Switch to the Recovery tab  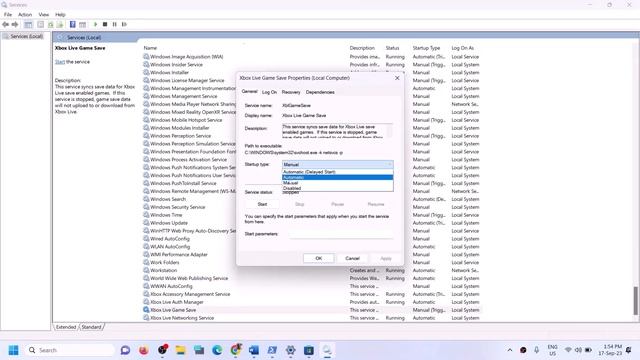coord(291,92)
